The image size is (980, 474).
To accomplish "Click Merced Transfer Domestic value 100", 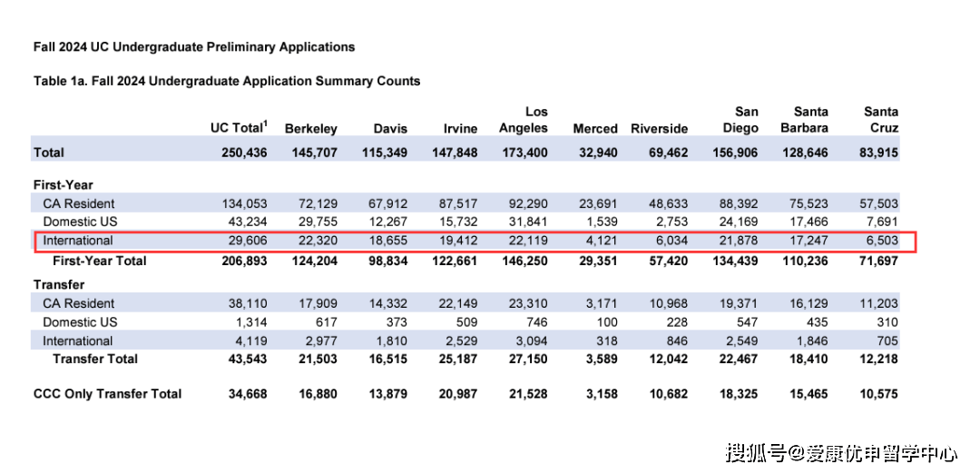I will [607, 322].
